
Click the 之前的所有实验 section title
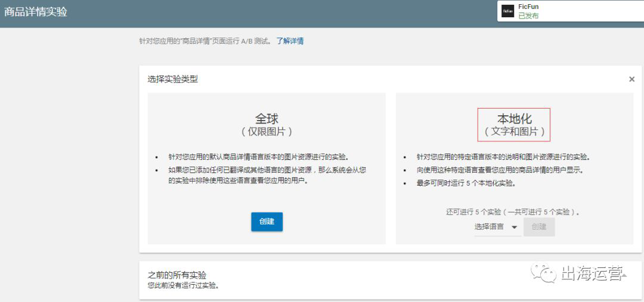pos(177,275)
